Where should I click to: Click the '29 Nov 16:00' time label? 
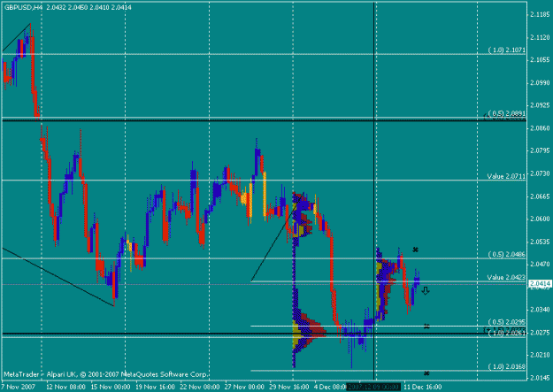tap(289, 387)
